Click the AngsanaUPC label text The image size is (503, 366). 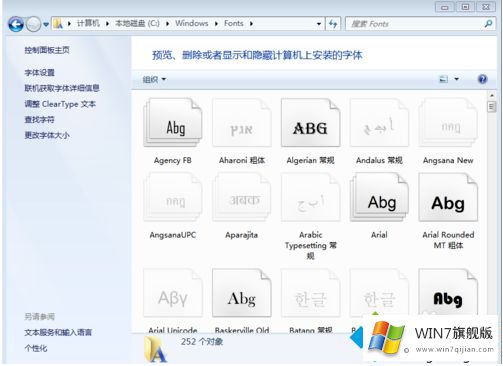(x=173, y=235)
